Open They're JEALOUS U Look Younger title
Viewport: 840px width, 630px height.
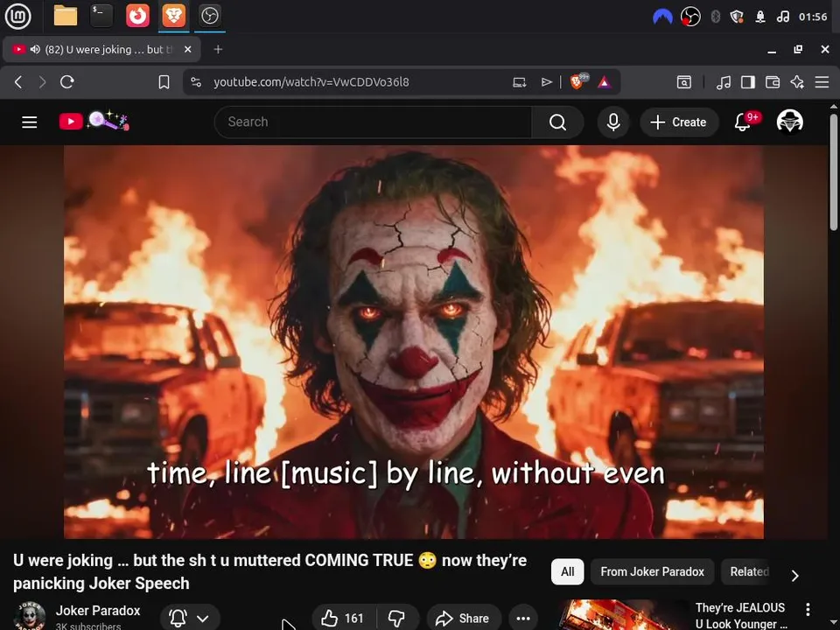741,615
